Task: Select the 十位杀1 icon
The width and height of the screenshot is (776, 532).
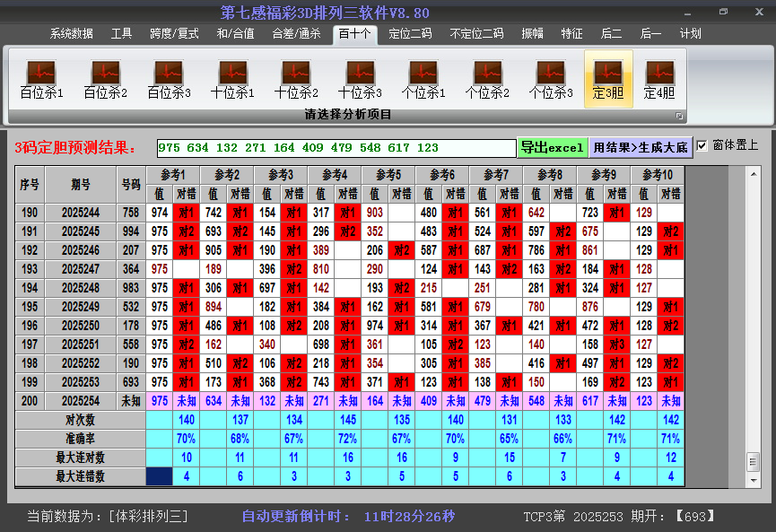Action: 232,79
